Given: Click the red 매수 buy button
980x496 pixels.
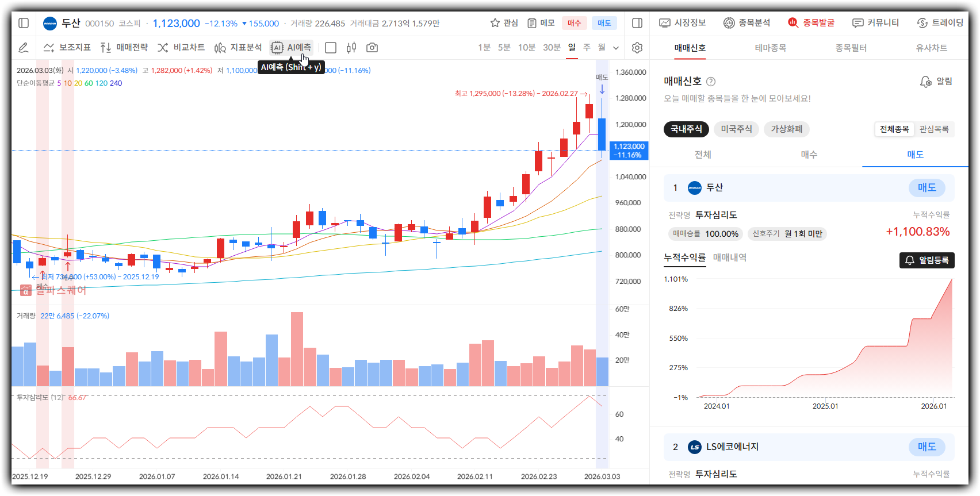Looking at the screenshot, I should [574, 23].
